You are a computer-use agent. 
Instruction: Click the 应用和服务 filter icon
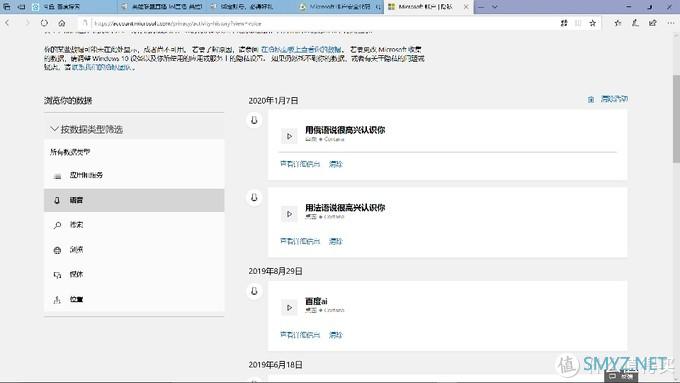click(57, 176)
